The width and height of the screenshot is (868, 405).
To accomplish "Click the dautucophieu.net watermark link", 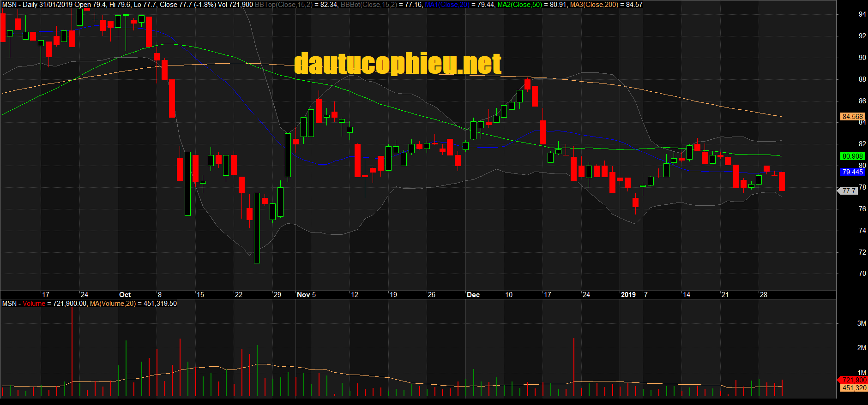I will [x=398, y=64].
